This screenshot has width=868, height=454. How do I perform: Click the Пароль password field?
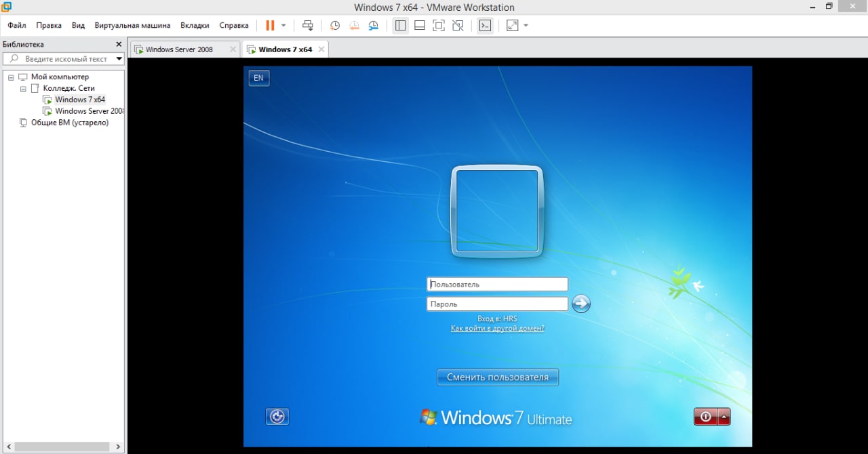[x=497, y=304]
